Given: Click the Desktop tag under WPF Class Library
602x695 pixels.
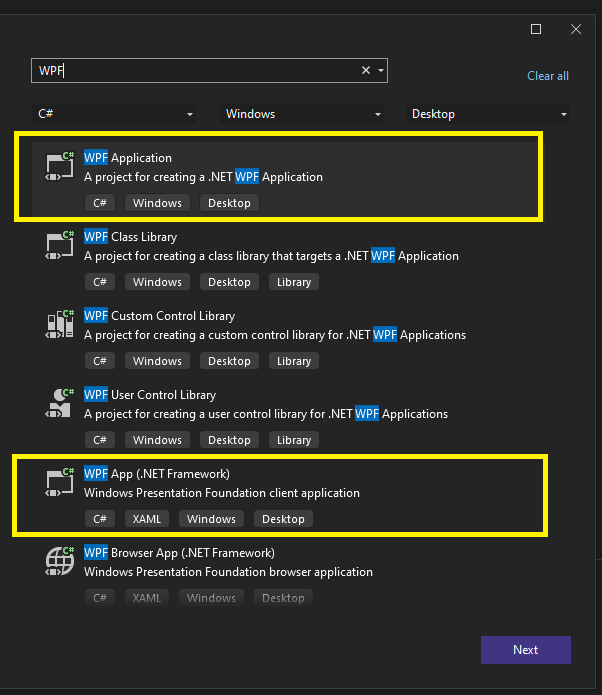Looking at the screenshot, I should (229, 282).
